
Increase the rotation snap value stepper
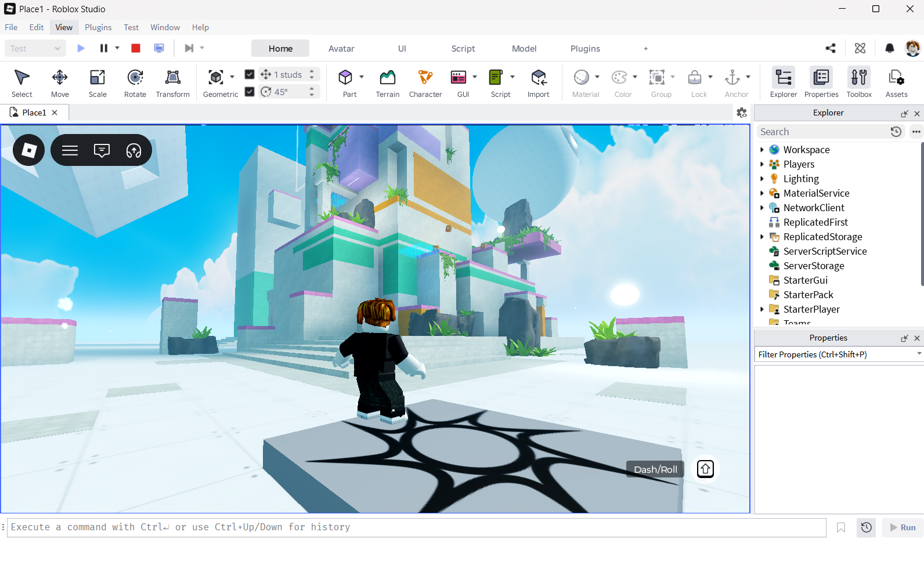tap(312, 89)
